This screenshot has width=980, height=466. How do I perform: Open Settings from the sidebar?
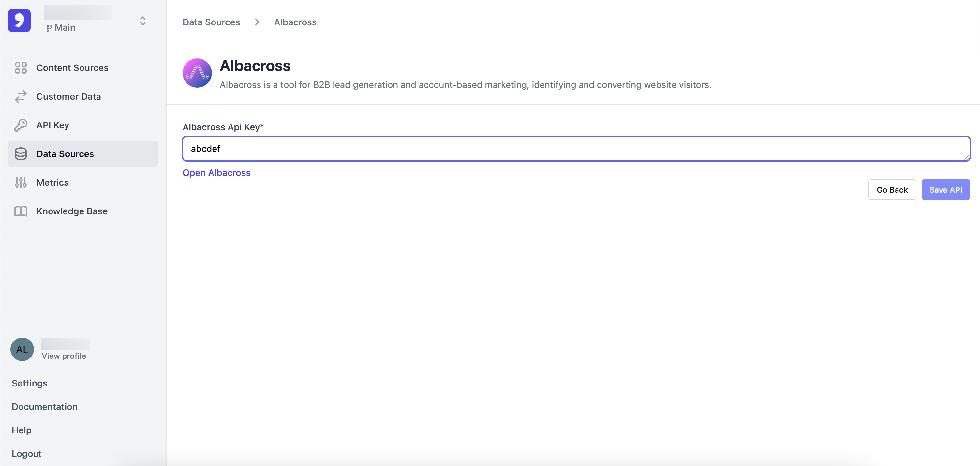point(29,383)
